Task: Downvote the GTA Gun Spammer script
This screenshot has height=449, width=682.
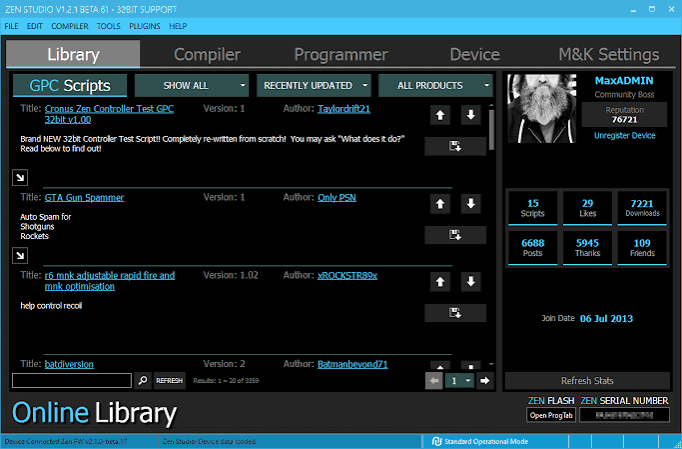Action: (471, 204)
